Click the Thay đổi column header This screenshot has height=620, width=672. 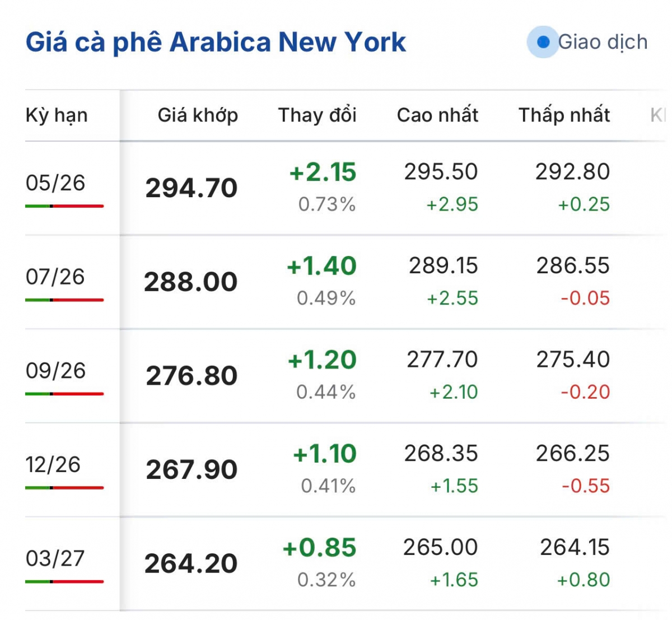[317, 115]
